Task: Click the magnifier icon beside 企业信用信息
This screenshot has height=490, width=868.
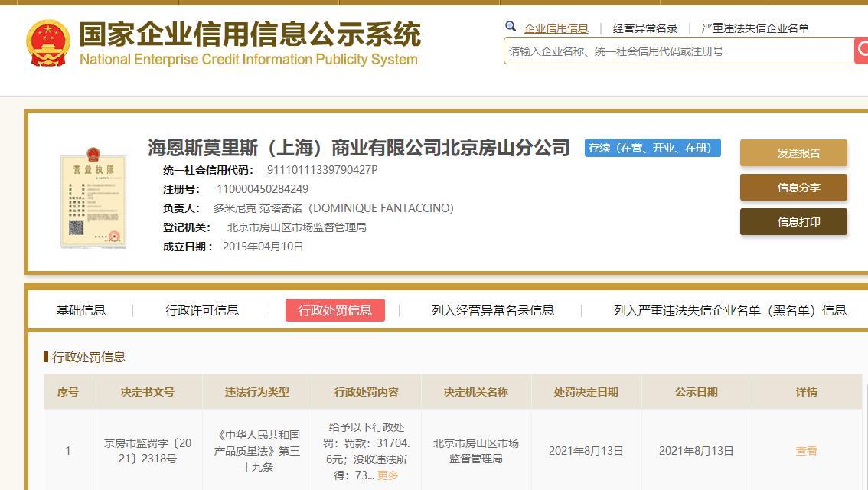Action: [511, 26]
